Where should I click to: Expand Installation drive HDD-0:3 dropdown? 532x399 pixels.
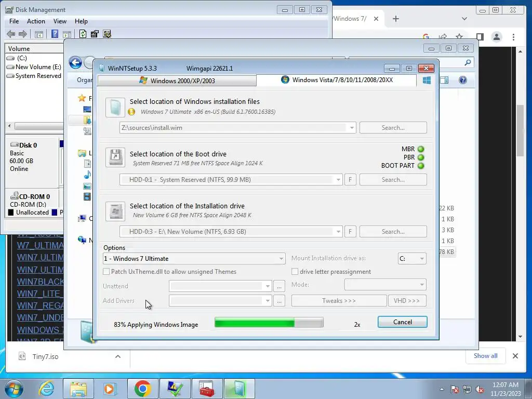point(338,232)
